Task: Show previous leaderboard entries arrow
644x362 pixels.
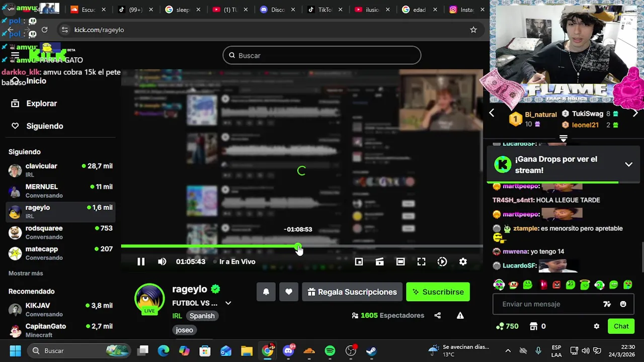Action: (x=492, y=113)
